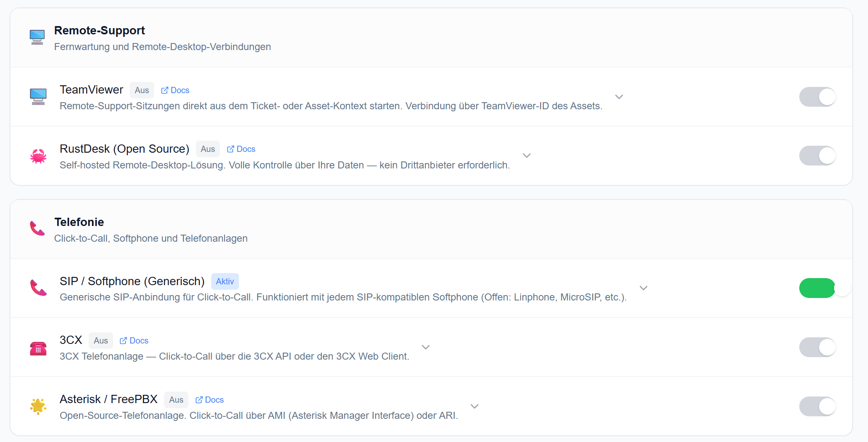Open the Asterisk / FreePBX details chevron
This screenshot has width=868, height=442.
click(474, 406)
